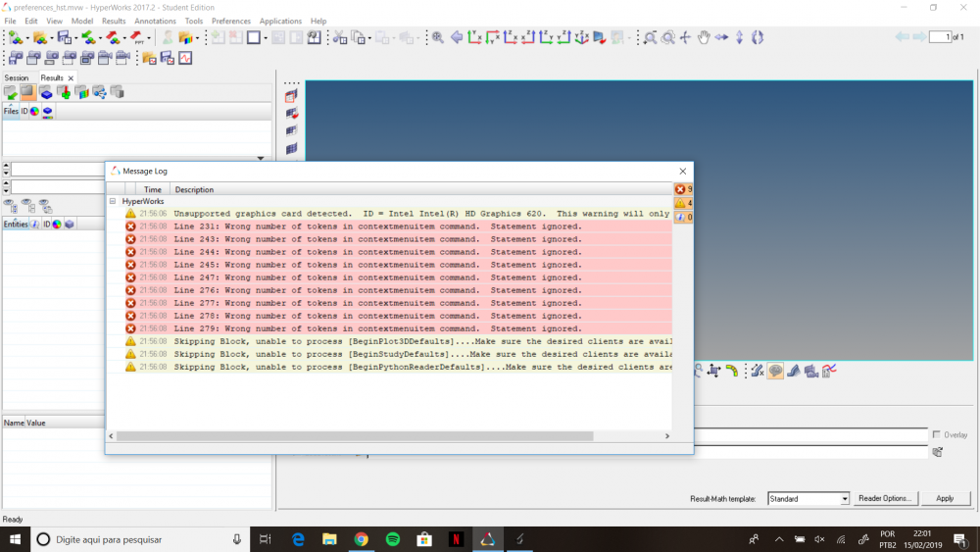Click the Fit model magnifier icon in toolbar
The height and width of the screenshot is (552, 980).
point(437,37)
